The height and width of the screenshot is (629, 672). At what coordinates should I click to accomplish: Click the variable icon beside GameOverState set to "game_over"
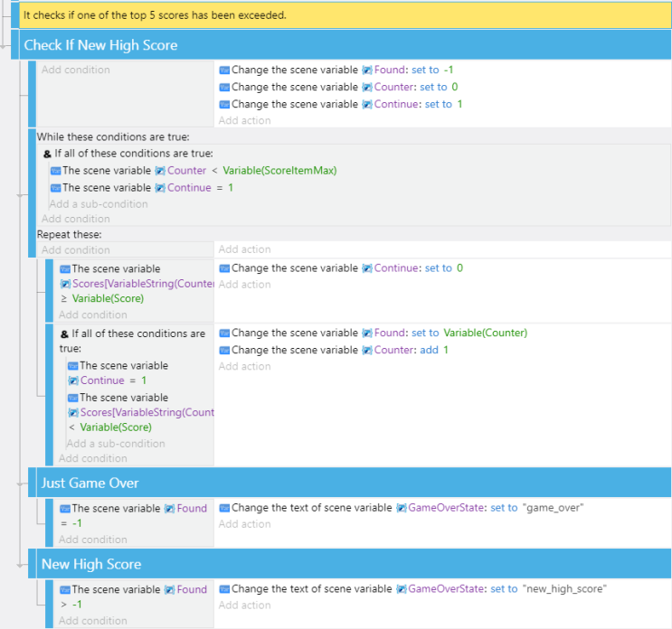pyautogui.click(x=401, y=508)
